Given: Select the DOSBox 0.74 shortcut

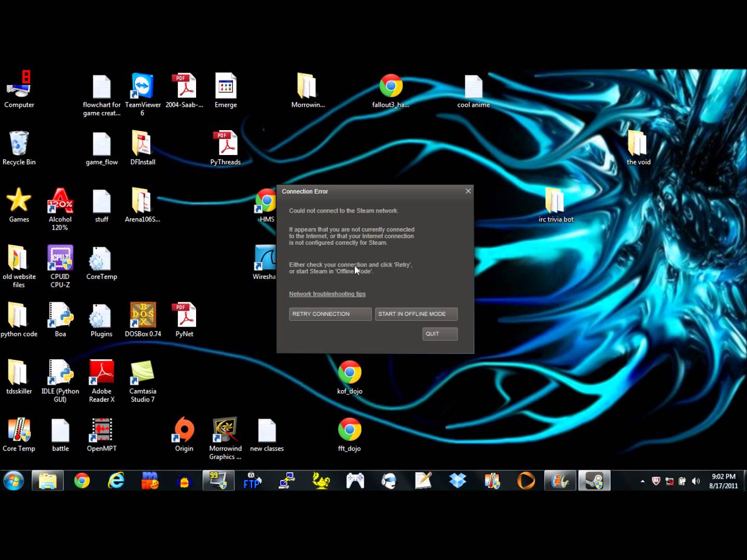Looking at the screenshot, I should (x=143, y=320).
